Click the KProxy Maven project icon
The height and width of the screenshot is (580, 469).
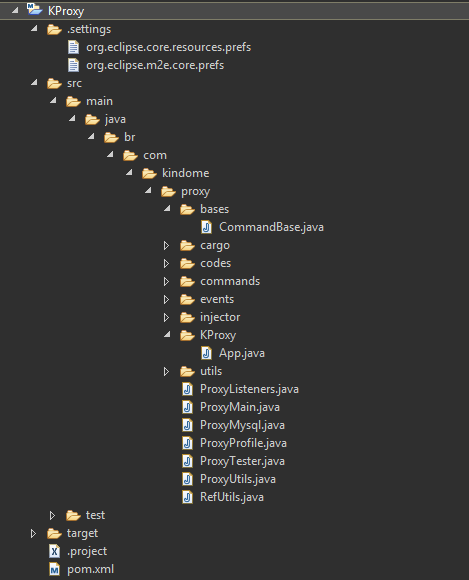point(34,9)
